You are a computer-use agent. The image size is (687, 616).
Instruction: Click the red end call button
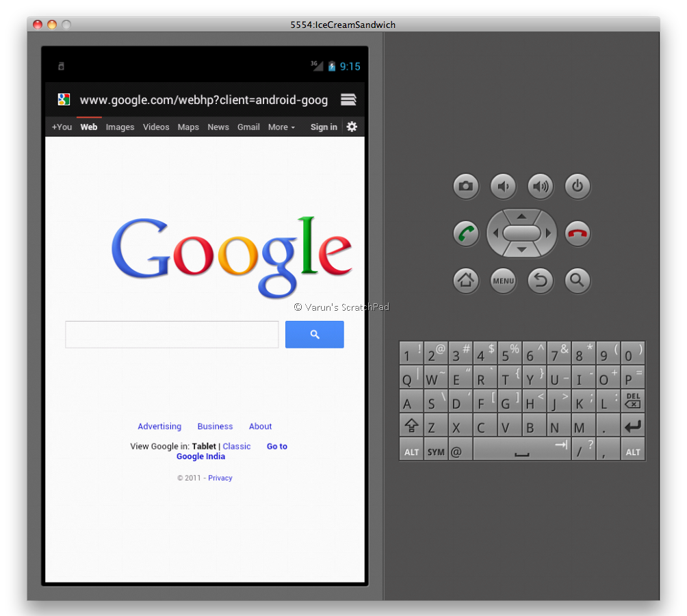[578, 233]
